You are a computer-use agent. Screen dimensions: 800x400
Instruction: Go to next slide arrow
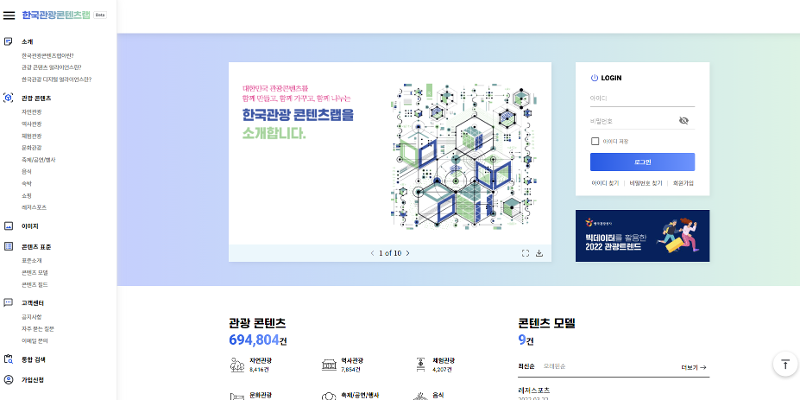pyautogui.click(x=407, y=253)
